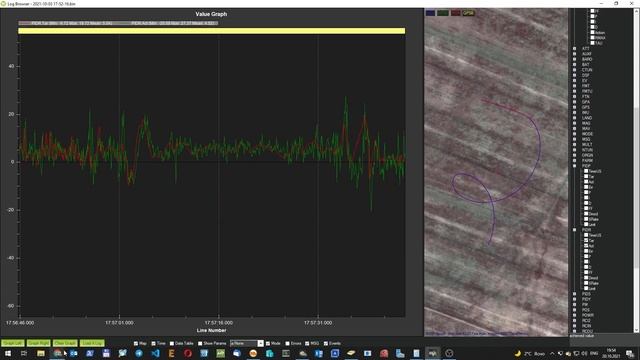Screen dimensions: 640x360
Task: Open Task View on the taskbar
Action: [24, 353]
